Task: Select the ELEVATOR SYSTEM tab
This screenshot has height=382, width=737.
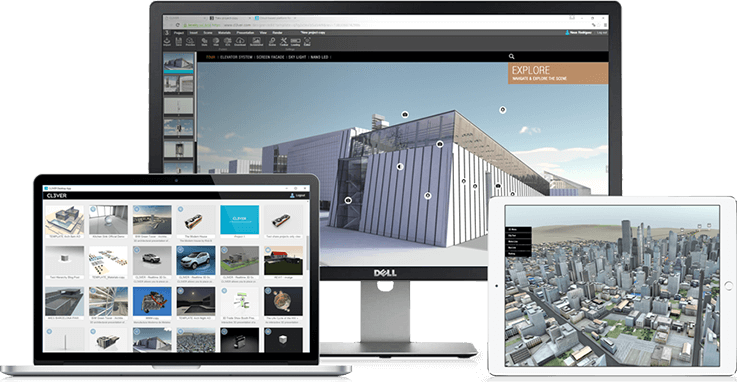Action: click(x=236, y=57)
